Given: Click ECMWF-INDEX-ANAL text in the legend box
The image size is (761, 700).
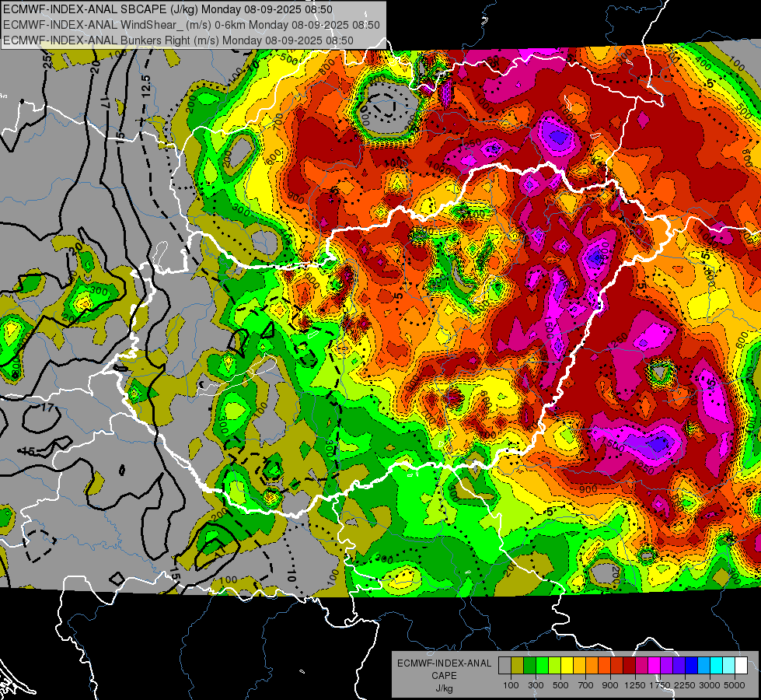Looking at the screenshot, I should point(445,663).
